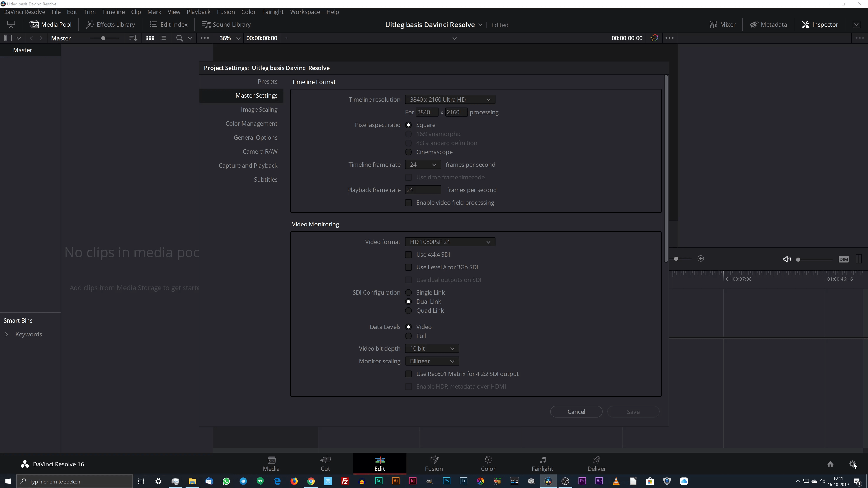868x488 pixels.
Task: Open the Video bit depth dropdown
Action: (432, 349)
